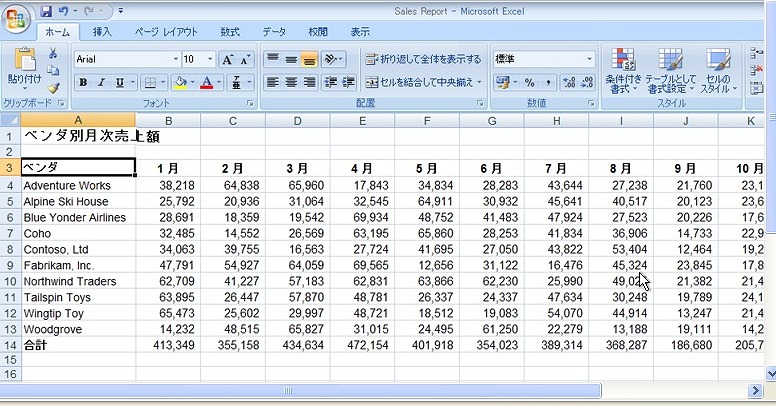This screenshot has height=406, width=776.
Task: Toggle bottom align (highlighted)
Action: 309,59
